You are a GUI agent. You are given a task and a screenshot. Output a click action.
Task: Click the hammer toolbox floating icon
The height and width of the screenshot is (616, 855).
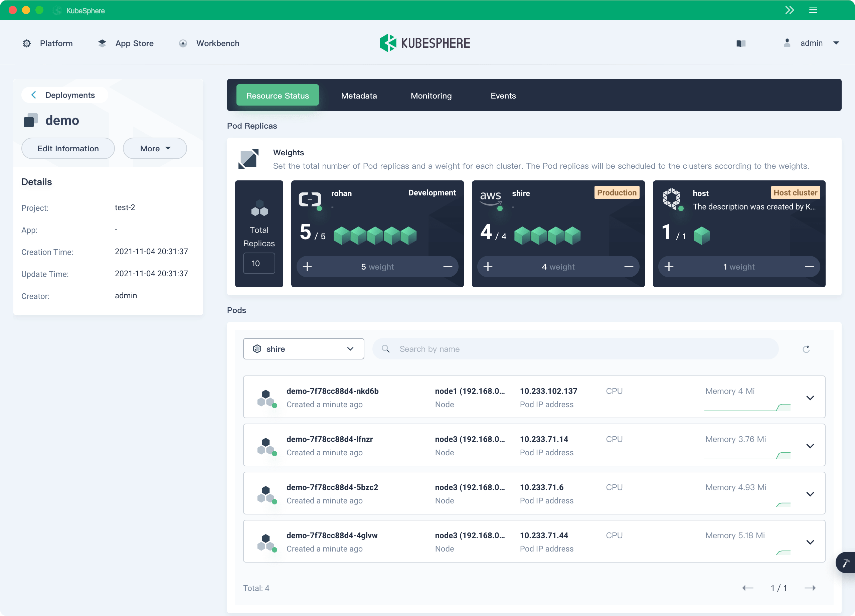pos(846,563)
